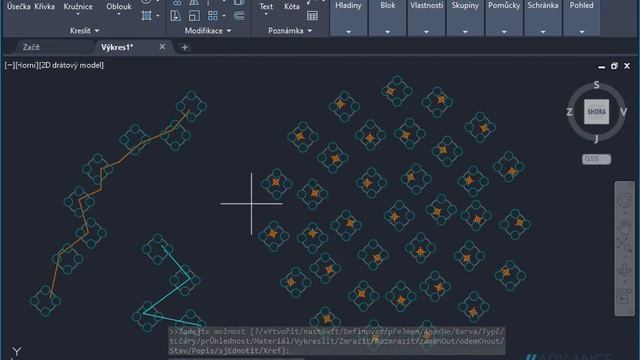The image size is (640, 360).
Task: Click the V compass direction on ViewCube
Action: [623, 112]
